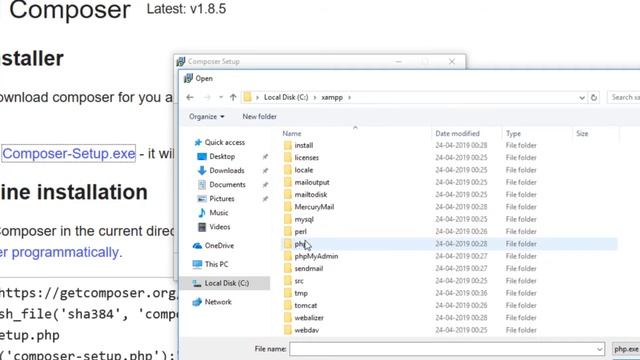Image resolution: width=640 pixels, height=360 pixels.
Task: Click the Forward arrow in Open dialog
Action: pos(207,97)
